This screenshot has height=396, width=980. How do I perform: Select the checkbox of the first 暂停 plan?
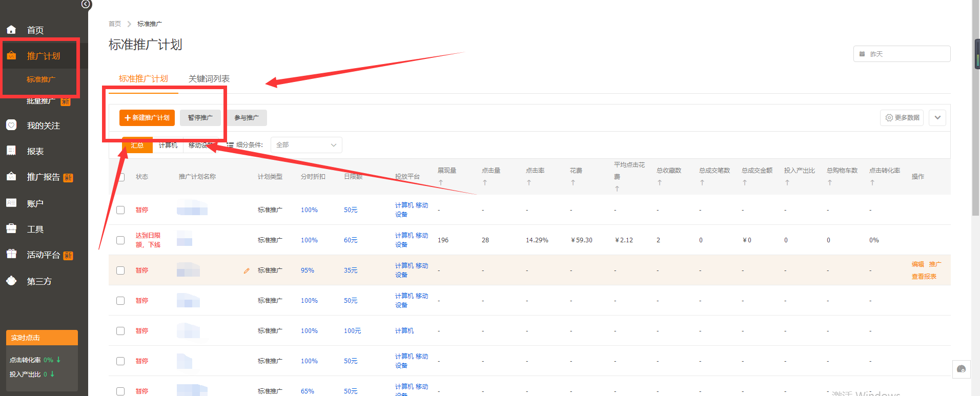click(120, 210)
